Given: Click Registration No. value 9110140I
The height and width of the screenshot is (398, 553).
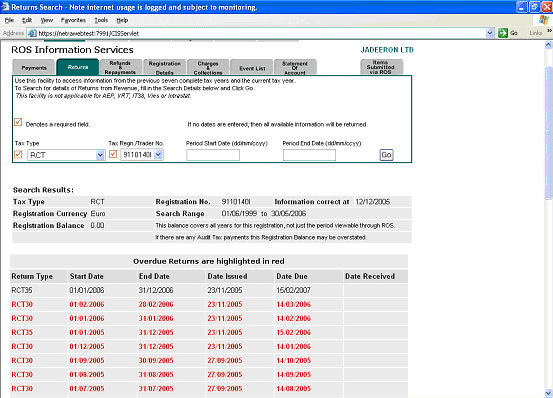Looking at the screenshot, I should (236, 202).
